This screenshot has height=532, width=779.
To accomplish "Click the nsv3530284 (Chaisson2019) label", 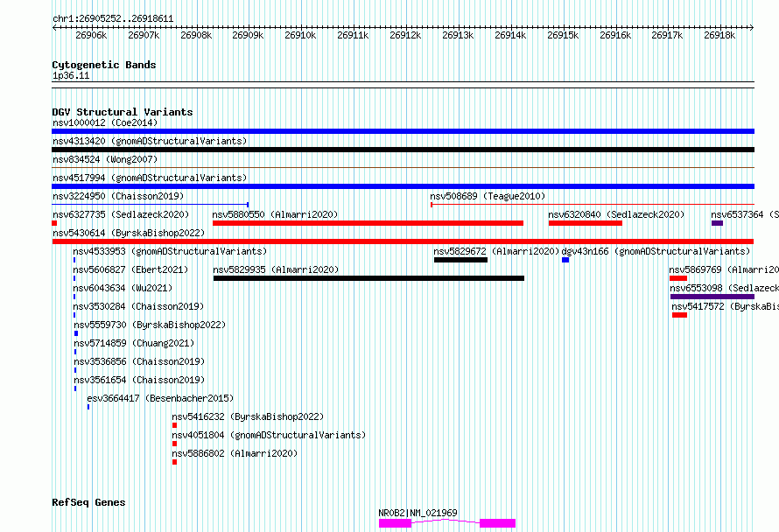I will [138, 306].
